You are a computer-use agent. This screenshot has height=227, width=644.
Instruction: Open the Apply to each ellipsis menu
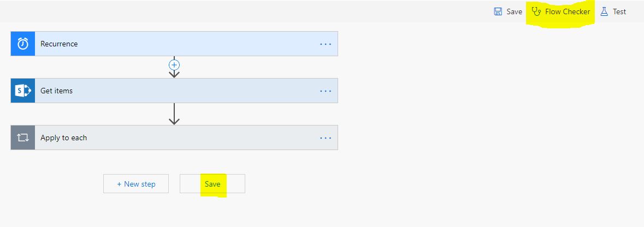coord(326,138)
